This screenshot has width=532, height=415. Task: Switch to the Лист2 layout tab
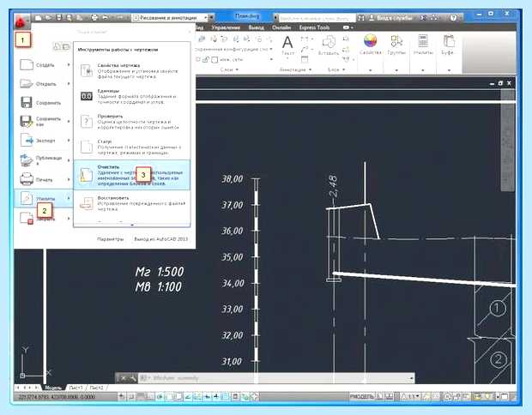pos(96,388)
